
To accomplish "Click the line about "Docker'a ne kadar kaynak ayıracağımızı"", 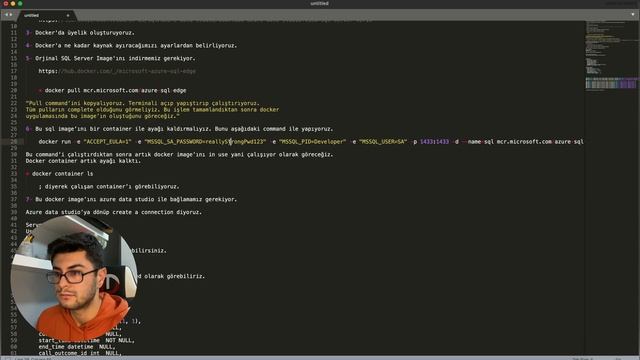I will [x=136, y=45].
